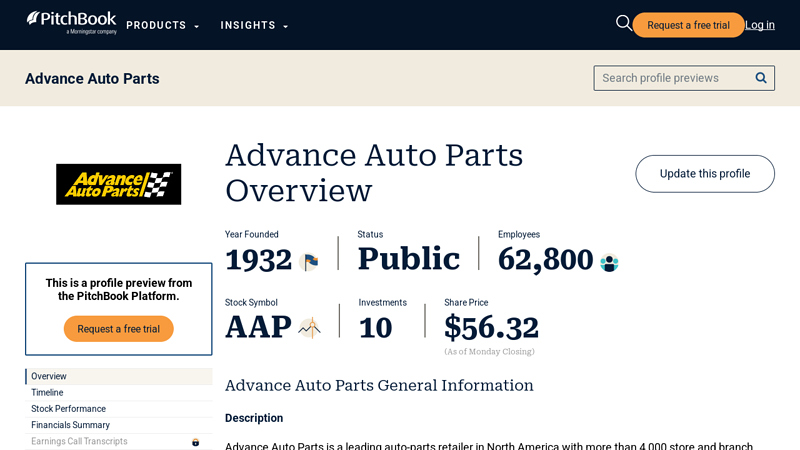This screenshot has width=800, height=450.
Task: Click the people icon beside 62,800
Action: pyautogui.click(x=609, y=263)
